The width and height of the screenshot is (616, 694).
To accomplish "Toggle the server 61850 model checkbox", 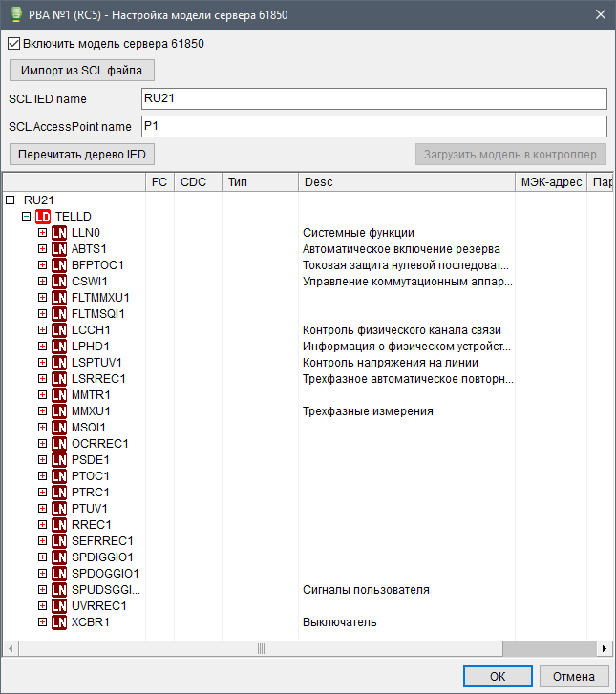I will [13, 43].
